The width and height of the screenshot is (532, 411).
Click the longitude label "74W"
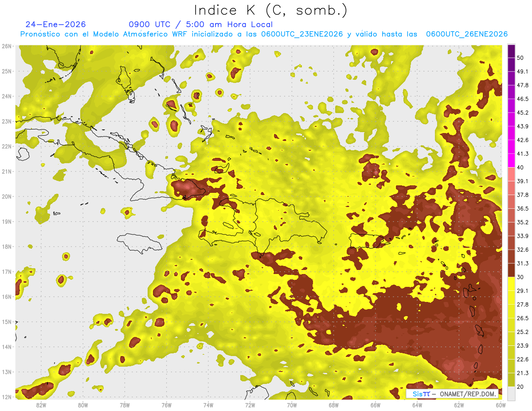[x=208, y=405]
